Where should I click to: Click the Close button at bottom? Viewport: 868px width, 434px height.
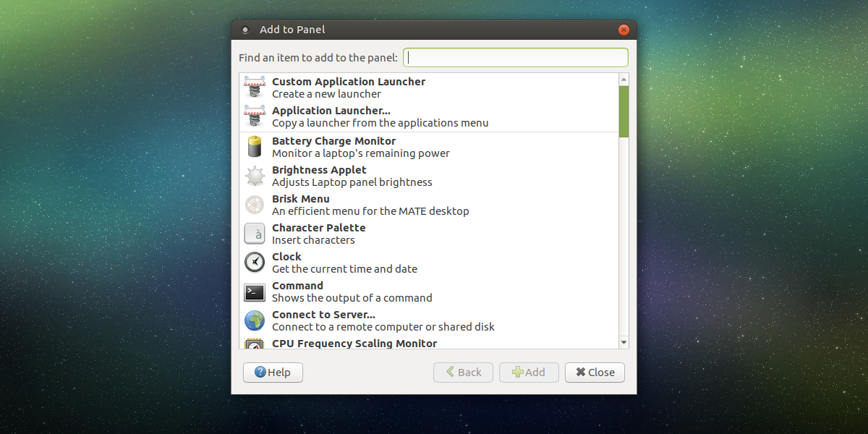(x=595, y=373)
